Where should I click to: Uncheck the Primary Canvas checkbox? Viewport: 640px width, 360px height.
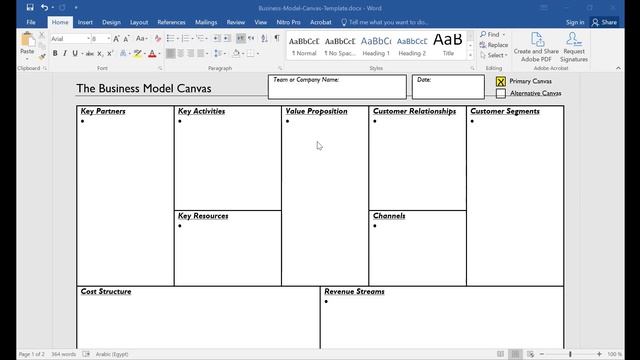[x=501, y=82]
